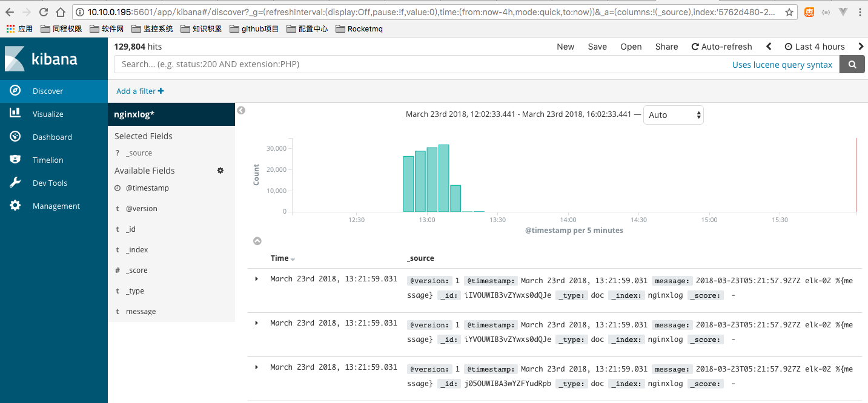The width and height of the screenshot is (868, 403).
Task: Open the nginxlog* index pattern selector
Action: pyautogui.click(x=171, y=114)
